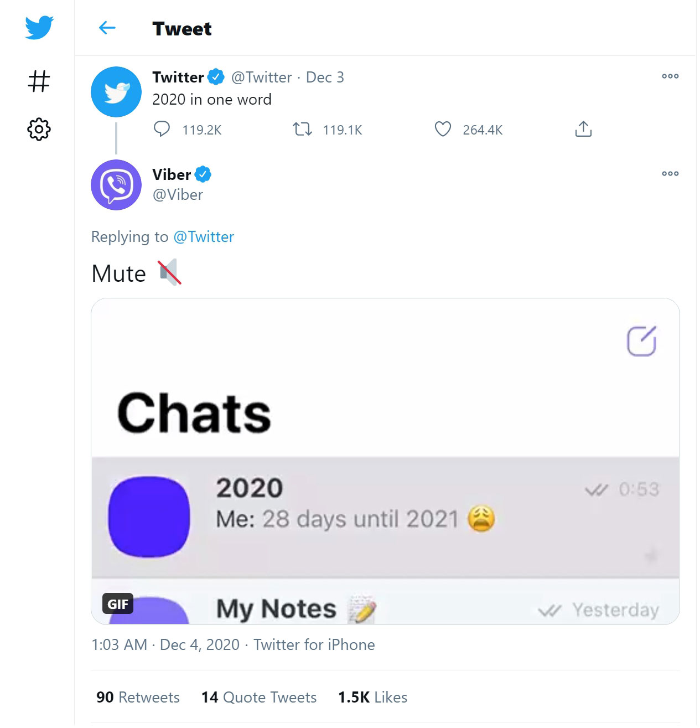The width and height of the screenshot is (700, 728).
Task: Share the Twitter tweet
Action: (583, 130)
